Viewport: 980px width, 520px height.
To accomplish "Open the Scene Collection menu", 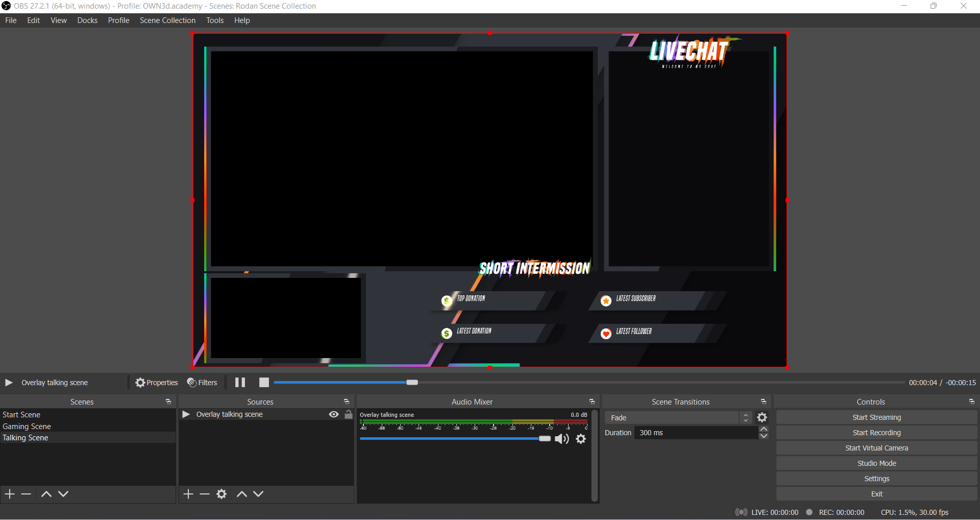I will pyautogui.click(x=167, y=20).
